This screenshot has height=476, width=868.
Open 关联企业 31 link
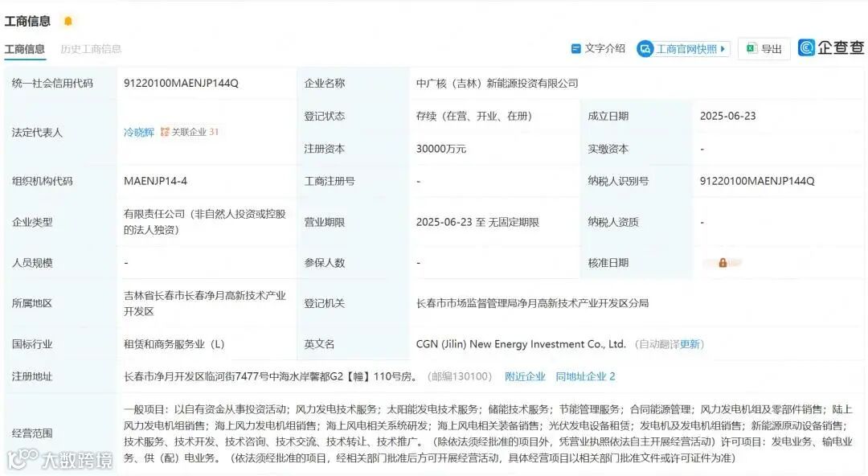(x=194, y=132)
